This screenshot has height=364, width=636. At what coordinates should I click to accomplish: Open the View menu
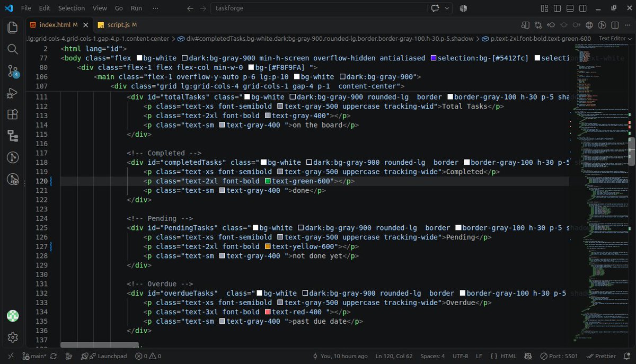(x=100, y=8)
